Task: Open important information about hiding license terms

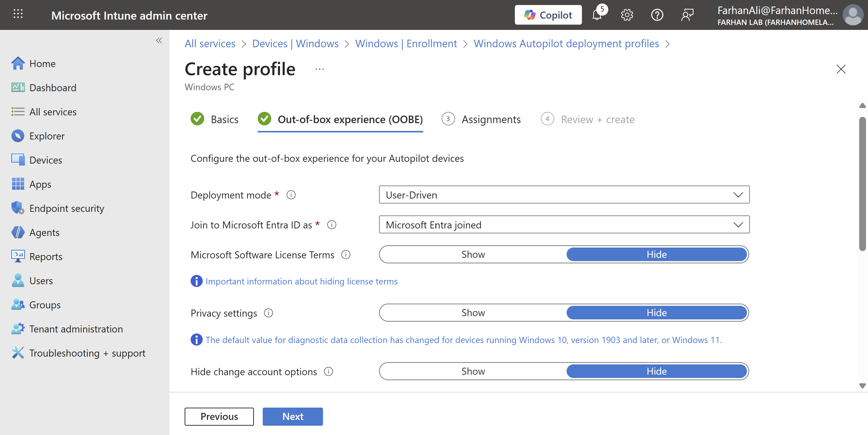Action: point(301,281)
